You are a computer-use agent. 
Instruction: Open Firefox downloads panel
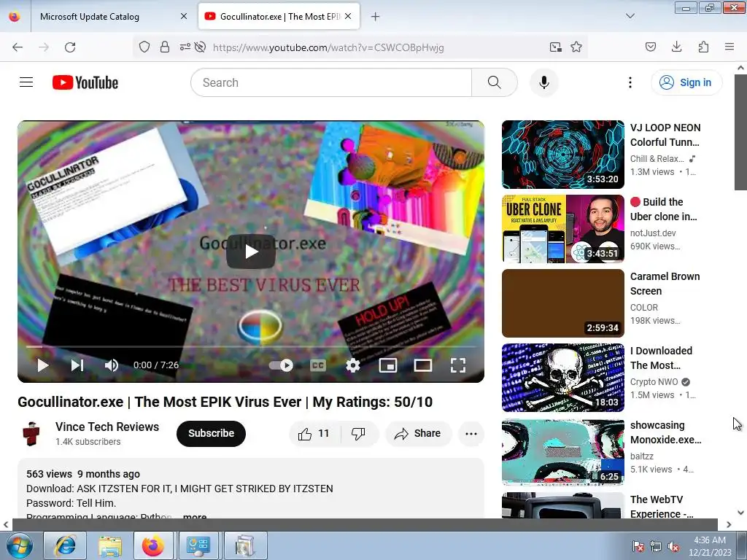point(676,47)
